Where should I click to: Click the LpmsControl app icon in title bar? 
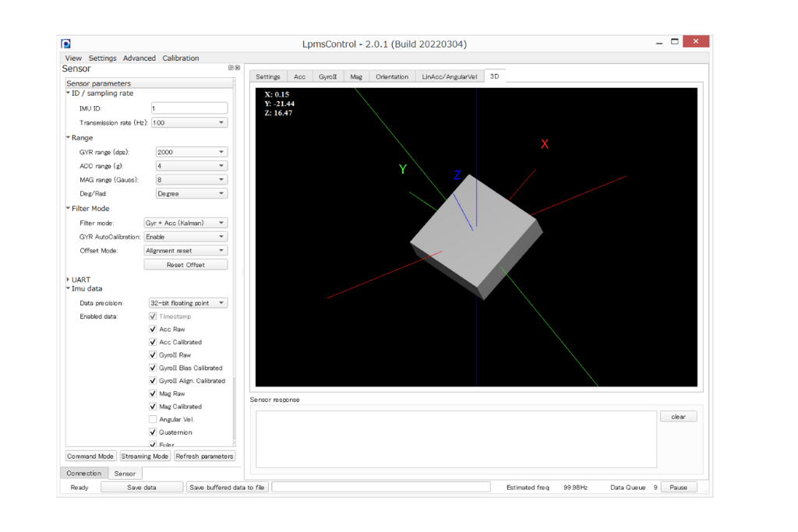(x=66, y=44)
